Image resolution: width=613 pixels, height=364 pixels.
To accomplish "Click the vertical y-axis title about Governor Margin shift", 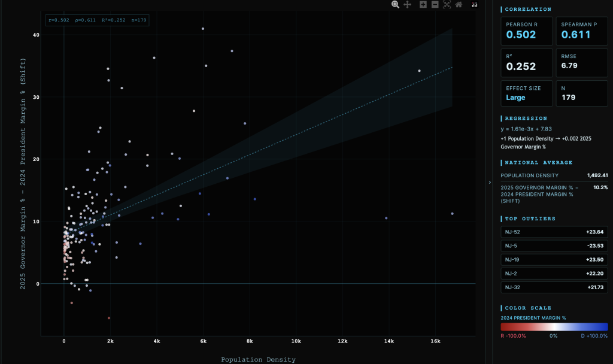I will (23, 174).
